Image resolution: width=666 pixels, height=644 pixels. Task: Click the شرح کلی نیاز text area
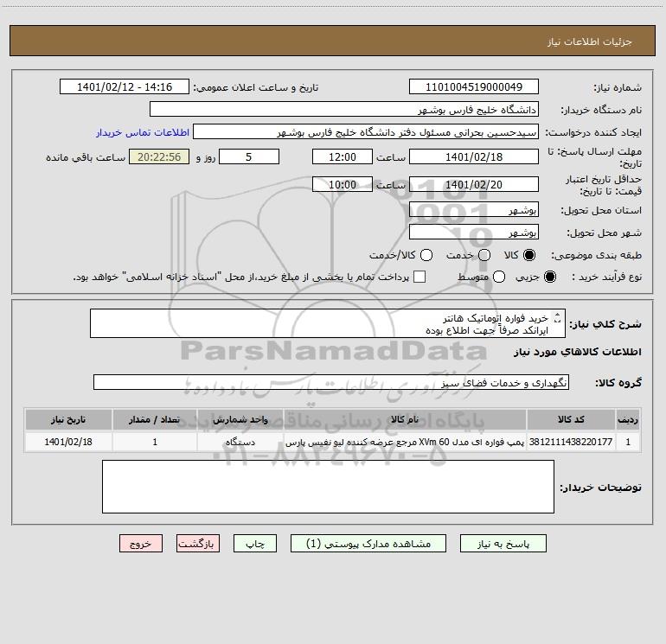328,324
